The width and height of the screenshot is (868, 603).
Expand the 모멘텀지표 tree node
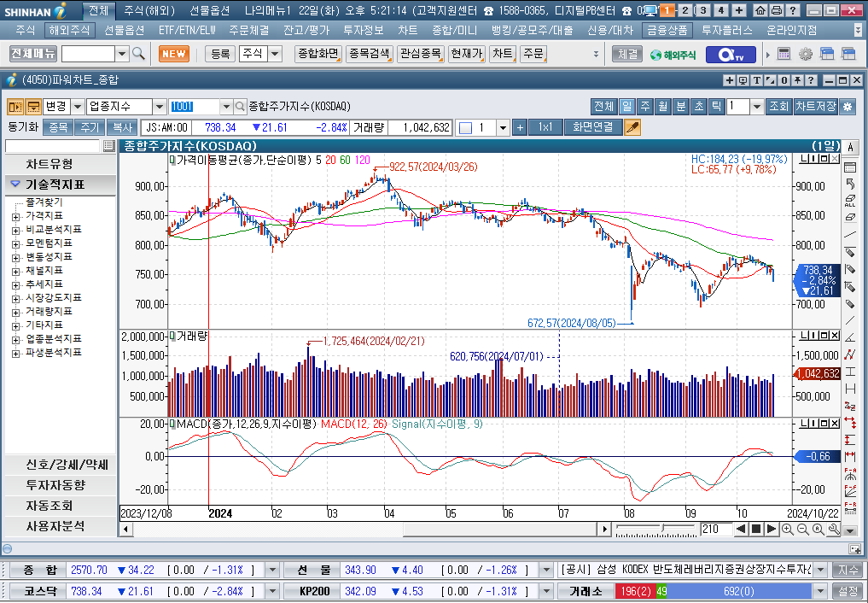click(16, 243)
